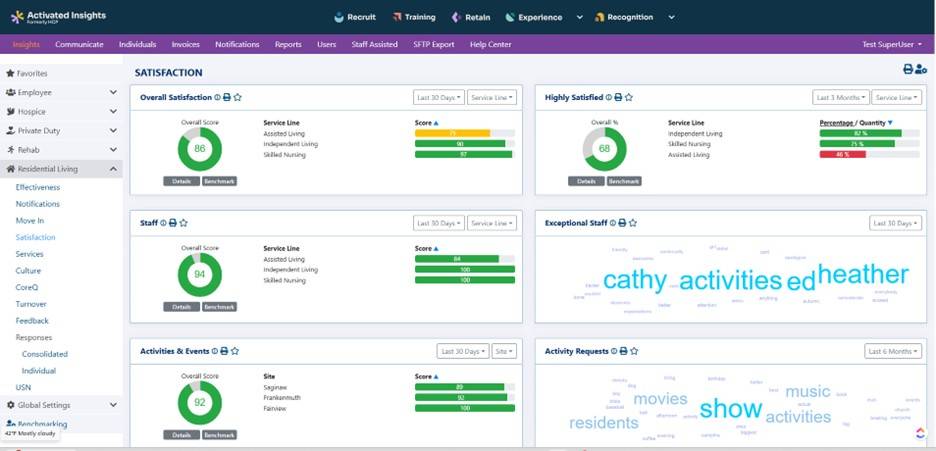Toggle favorite star on Activities & Events

click(x=236, y=351)
